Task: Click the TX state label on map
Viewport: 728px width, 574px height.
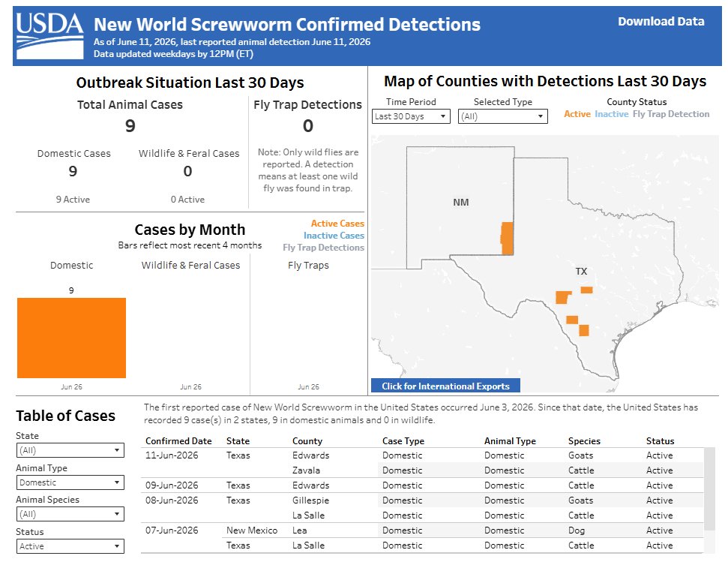Action: pyautogui.click(x=581, y=271)
